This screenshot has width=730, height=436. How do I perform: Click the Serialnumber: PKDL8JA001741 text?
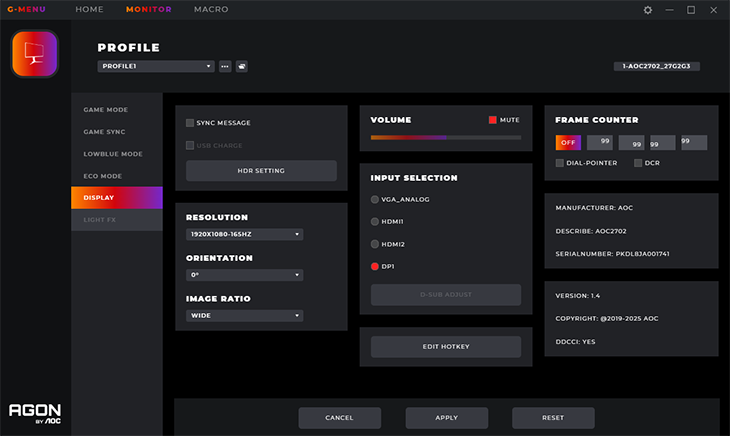612,254
